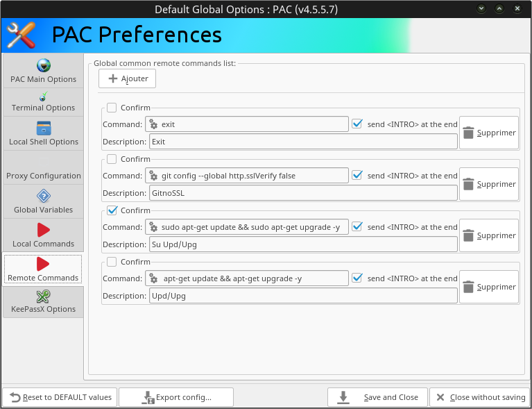Click the Export config button
The image size is (532, 409).
tap(176, 397)
